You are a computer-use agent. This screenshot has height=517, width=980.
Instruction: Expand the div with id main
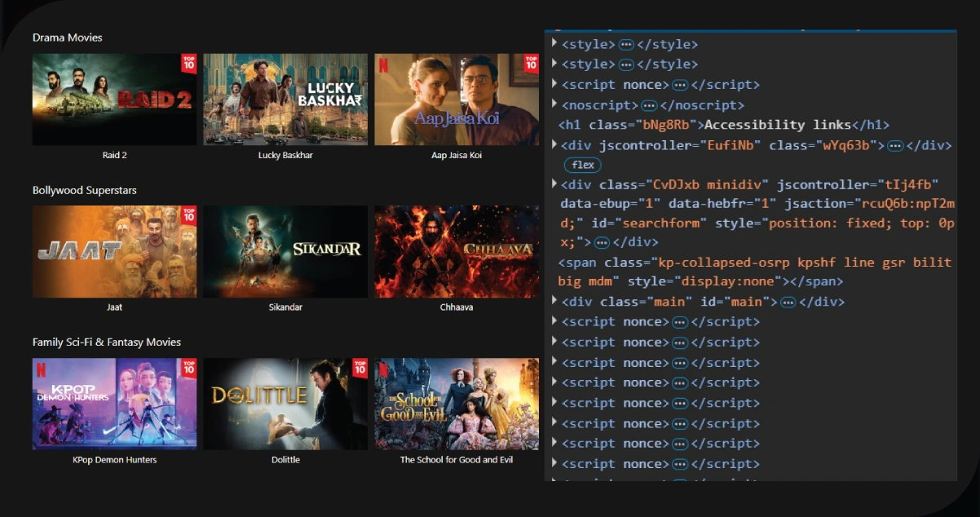(554, 302)
